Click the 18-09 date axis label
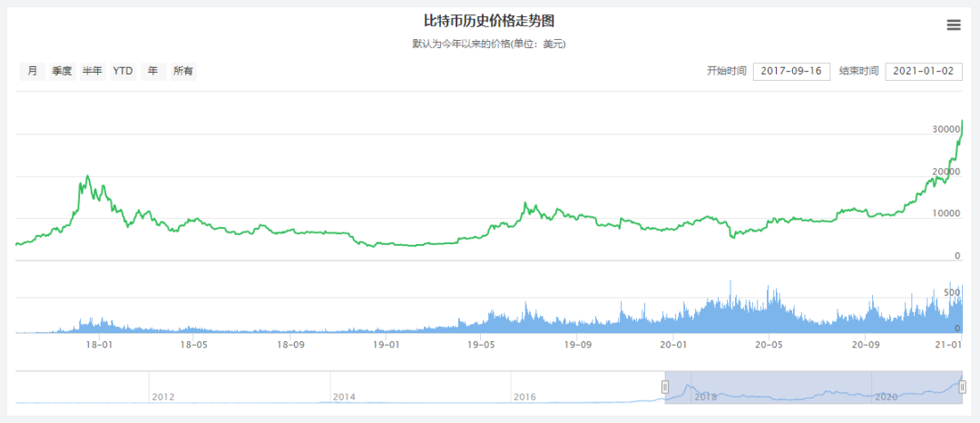This screenshot has width=980, height=423. 289,344
